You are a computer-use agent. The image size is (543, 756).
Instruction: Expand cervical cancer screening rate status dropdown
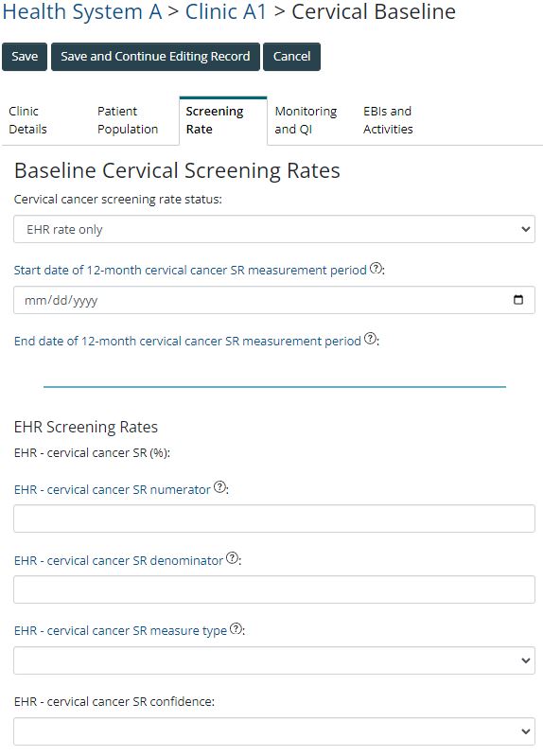point(274,230)
